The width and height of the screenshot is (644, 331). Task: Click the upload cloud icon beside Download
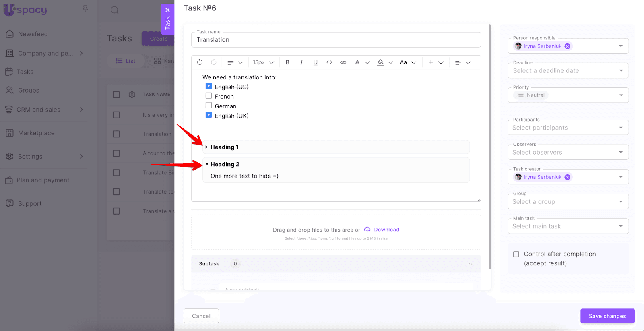point(367,230)
